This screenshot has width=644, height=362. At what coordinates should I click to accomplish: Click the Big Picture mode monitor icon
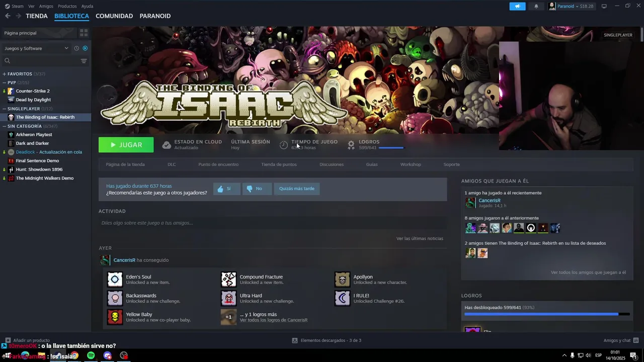coord(604,6)
